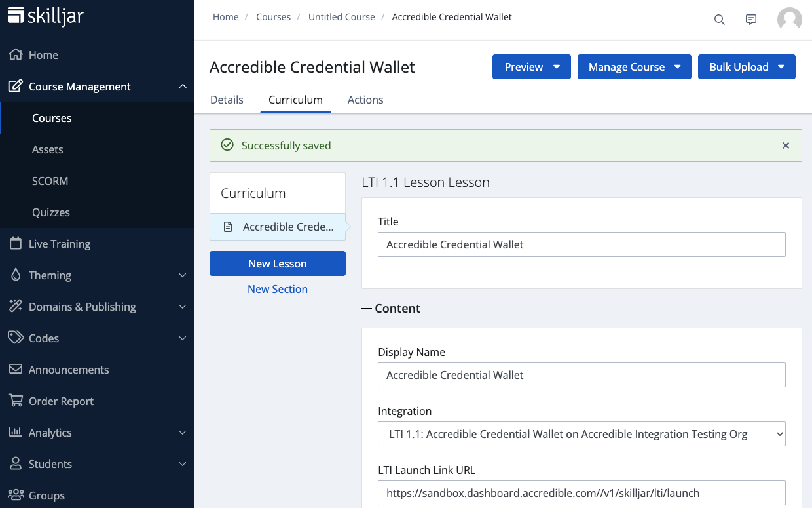
Task: Open the feedback chat bubble icon
Action: pyautogui.click(x=751, y=20)
